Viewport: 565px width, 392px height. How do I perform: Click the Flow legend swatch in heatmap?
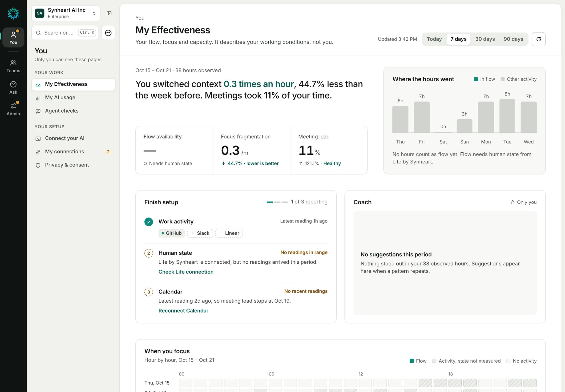412,361
